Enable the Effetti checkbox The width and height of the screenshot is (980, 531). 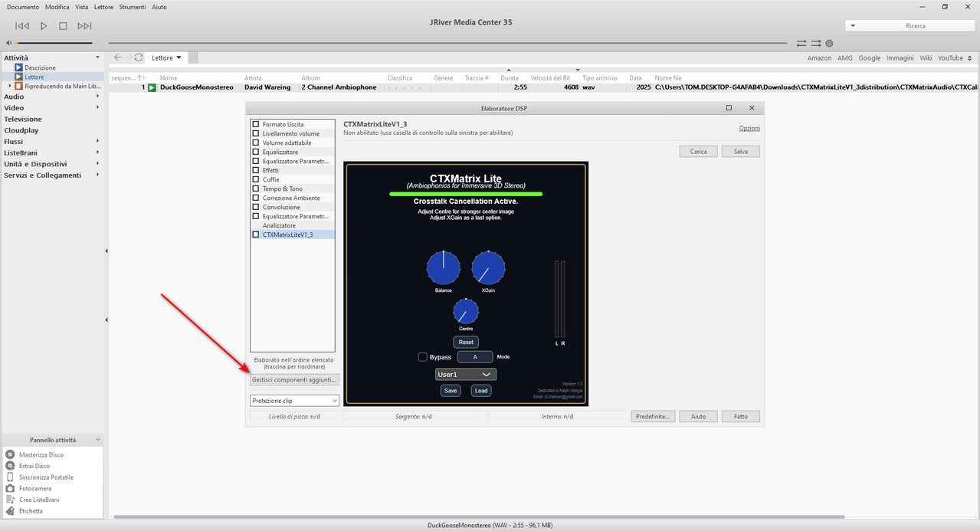pyautogui.click(x=256, y=170)
